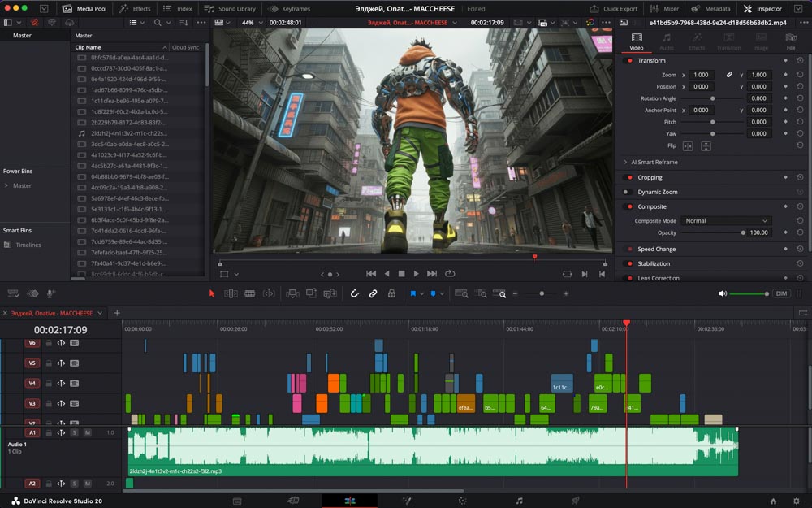Reset the Rotation Angle value
The width and height of the screenshot is (812, 508).
point(800,98)
